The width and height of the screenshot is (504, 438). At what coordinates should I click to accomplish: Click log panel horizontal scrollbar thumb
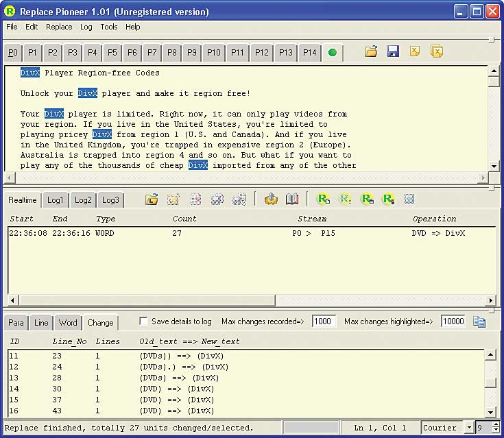tap(147, 300)
